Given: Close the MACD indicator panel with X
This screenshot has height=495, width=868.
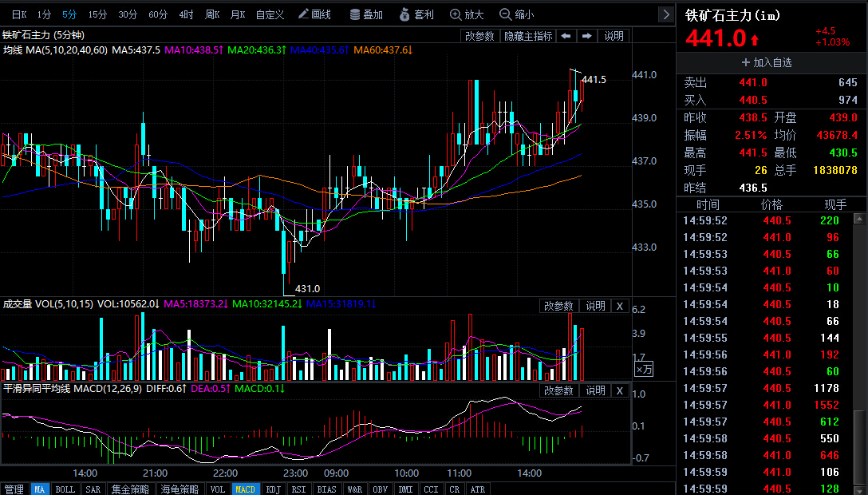Looking at the screenshot, I should pos(620,390).
